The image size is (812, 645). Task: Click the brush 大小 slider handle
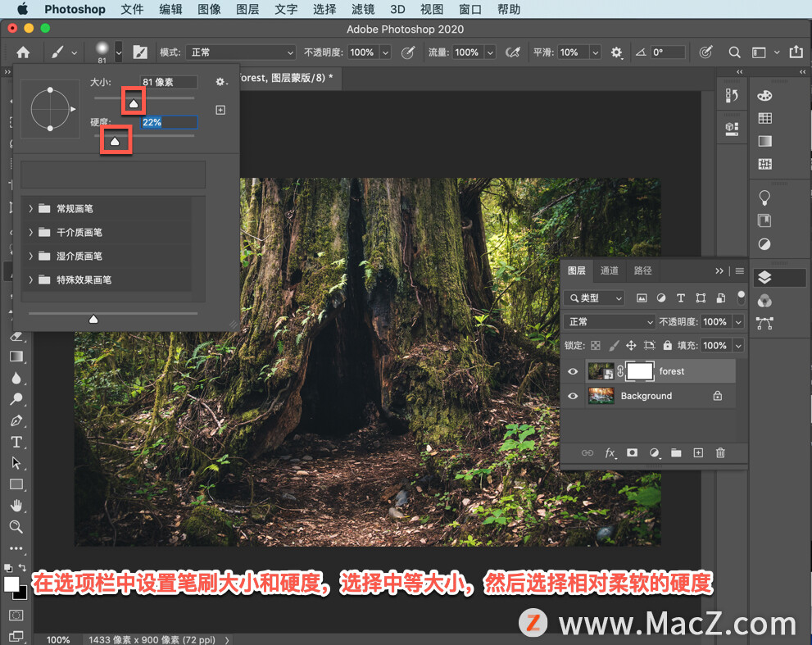coord(133,102)
